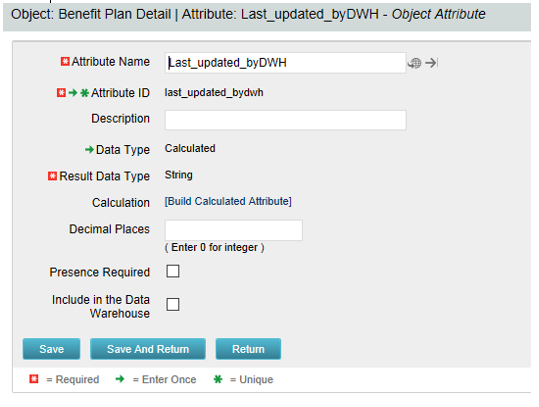Screen dimensions: 539x407
Task: Click the arrow-to-bar icon after Attribute Name
Action: coord(431,63)
